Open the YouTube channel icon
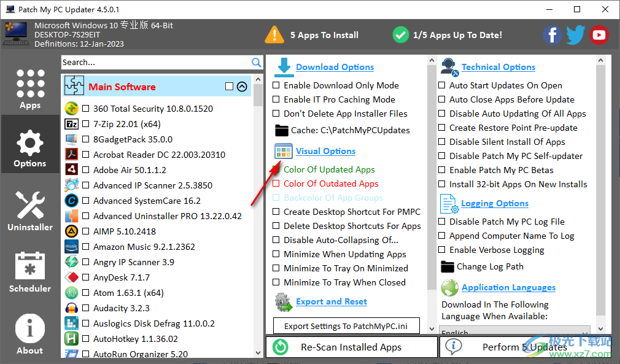This screenshot has height=364, width=620. [599, 35]
